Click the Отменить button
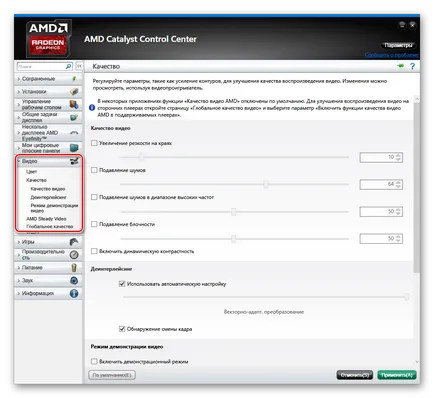This screenshot has width=434, height=398. click(x=355, y=375)
